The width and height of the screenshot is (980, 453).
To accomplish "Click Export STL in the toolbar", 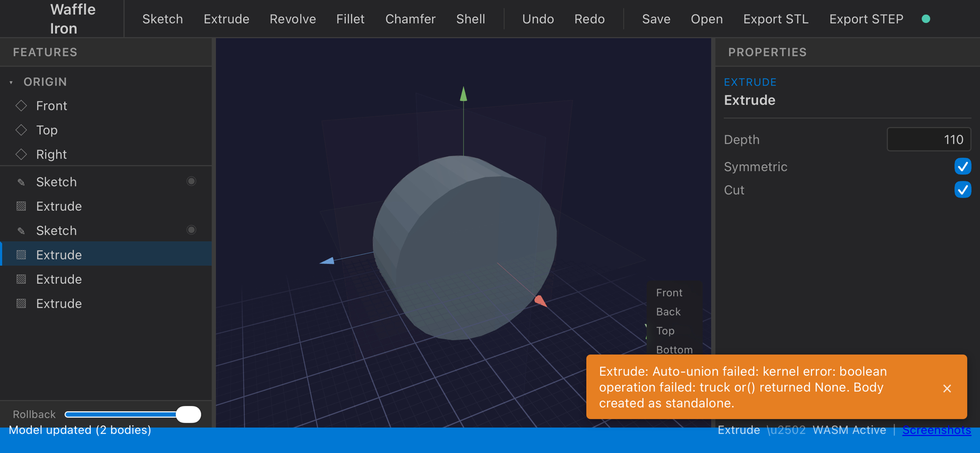I will pos(776,19).
